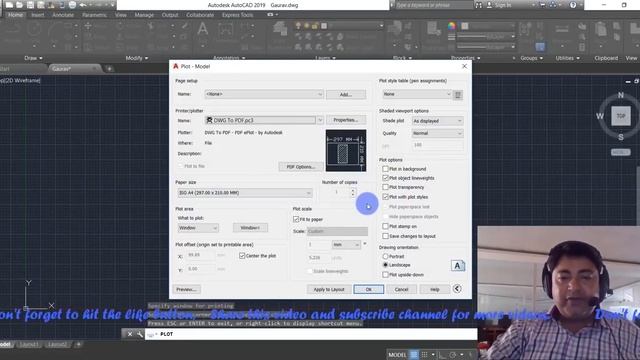Close the command line with its X icon
The height and width of the screenshot is (360, 640).
click(x=130, y=334)
